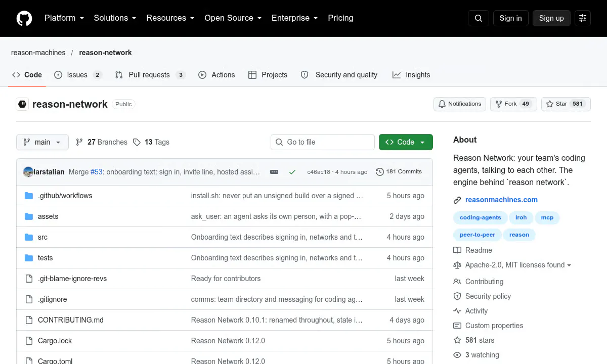Screen dimensions: 607x364
Task: Open the Activity link
Action: click(470, 311)
